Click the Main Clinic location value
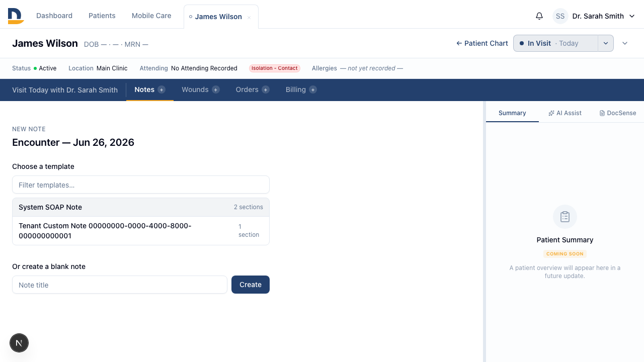The width and height of the screenshot is (644, 362). [112, 68]
